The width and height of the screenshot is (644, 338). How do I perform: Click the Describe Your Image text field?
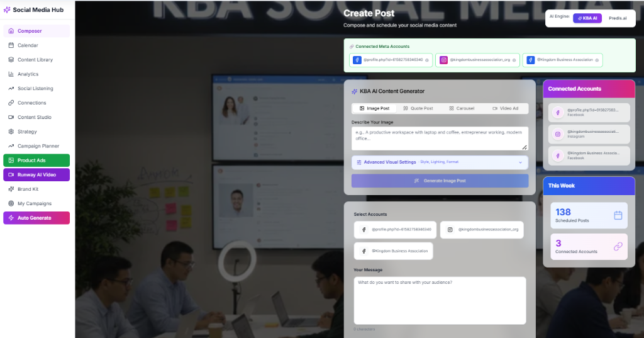click(440, 138)
